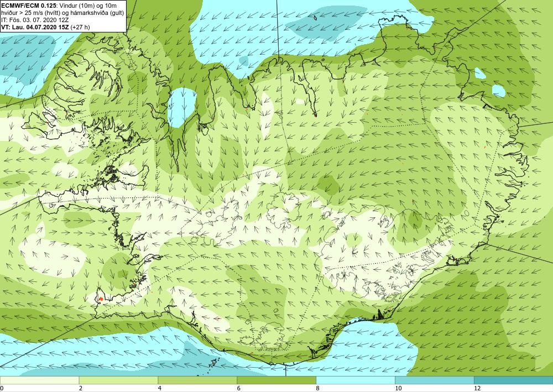Click the '6' label on the wind scale

click(239, 389)
